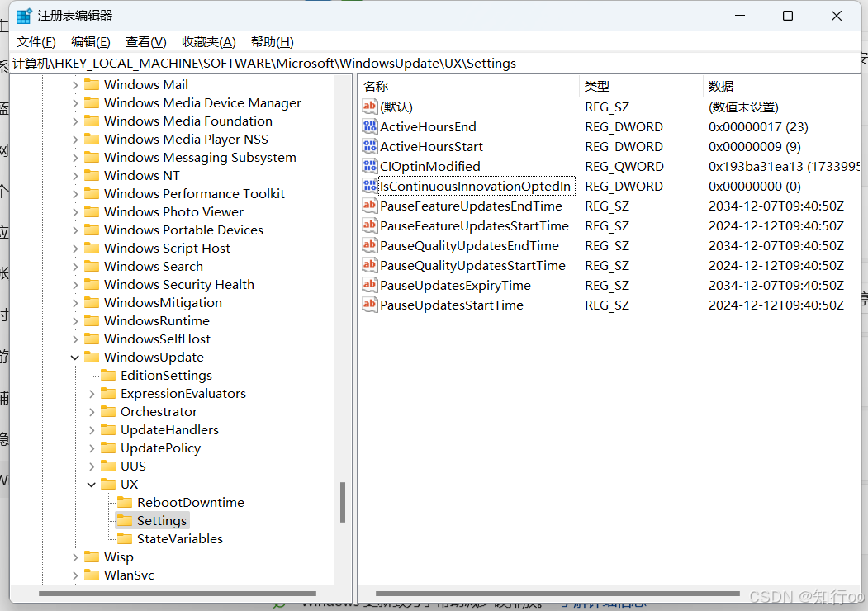
Task: Select the Windows Media Device Manager key
Action: 202,103
